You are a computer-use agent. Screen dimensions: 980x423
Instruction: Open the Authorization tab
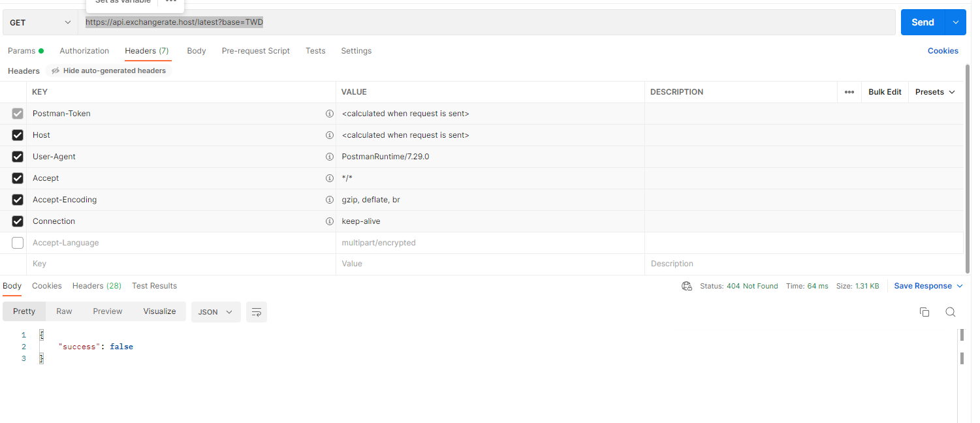point(84,51)
